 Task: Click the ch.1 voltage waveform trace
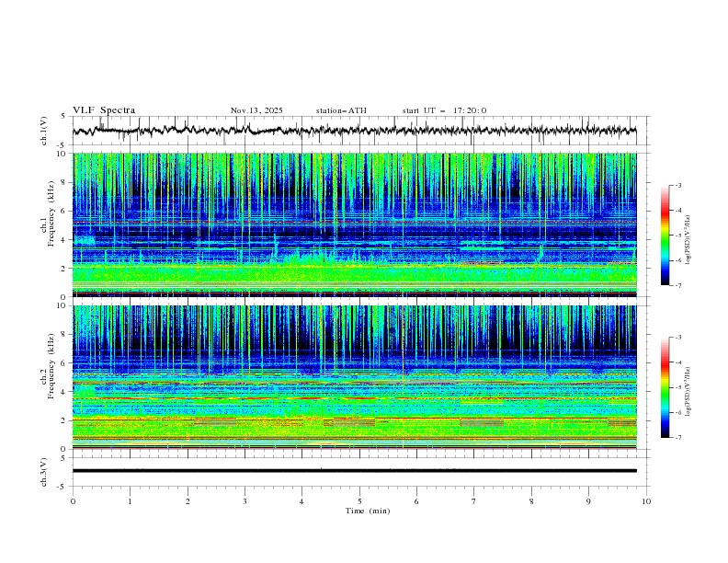pyautogui.click(x=354, y=131)
